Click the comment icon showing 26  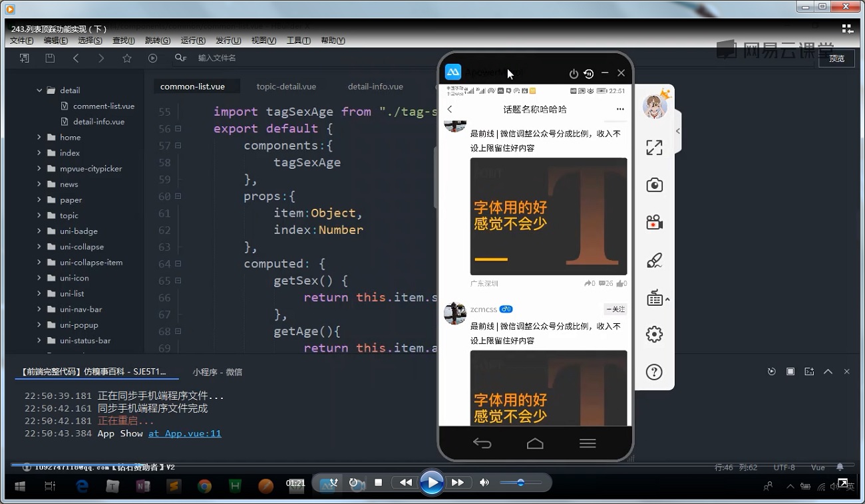click(602, 284)
